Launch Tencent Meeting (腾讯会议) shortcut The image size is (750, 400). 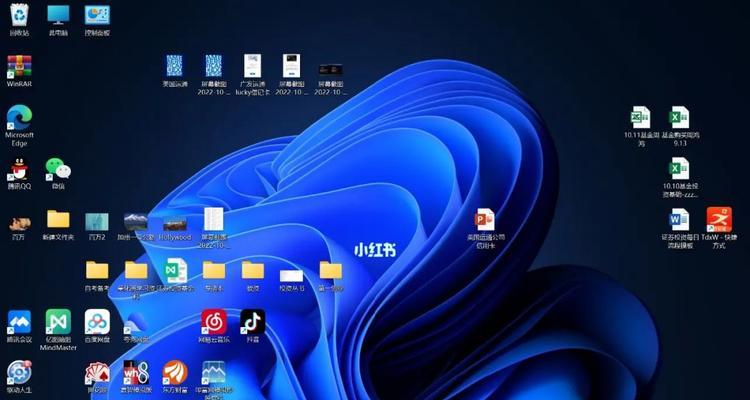pos(19,322)
